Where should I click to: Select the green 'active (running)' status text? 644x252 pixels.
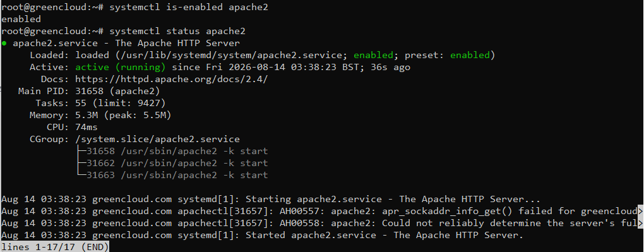pyautogui.click(x=121, y=67)
